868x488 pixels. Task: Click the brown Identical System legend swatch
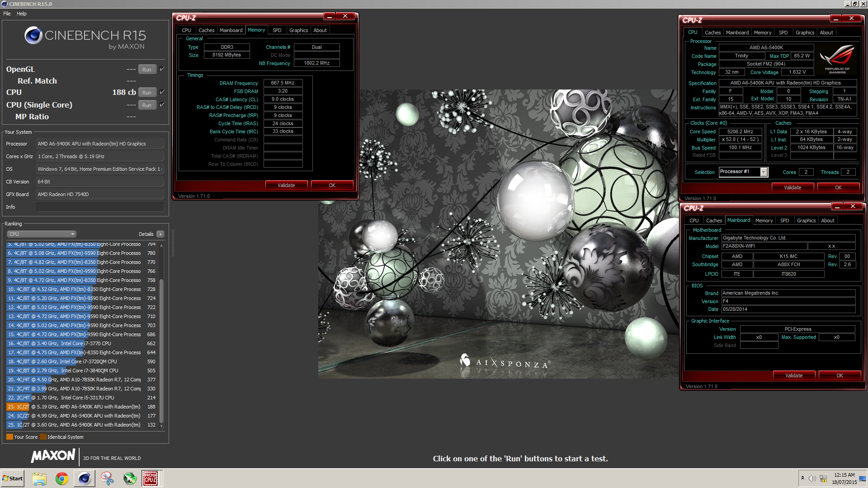(x=43, y=437)
